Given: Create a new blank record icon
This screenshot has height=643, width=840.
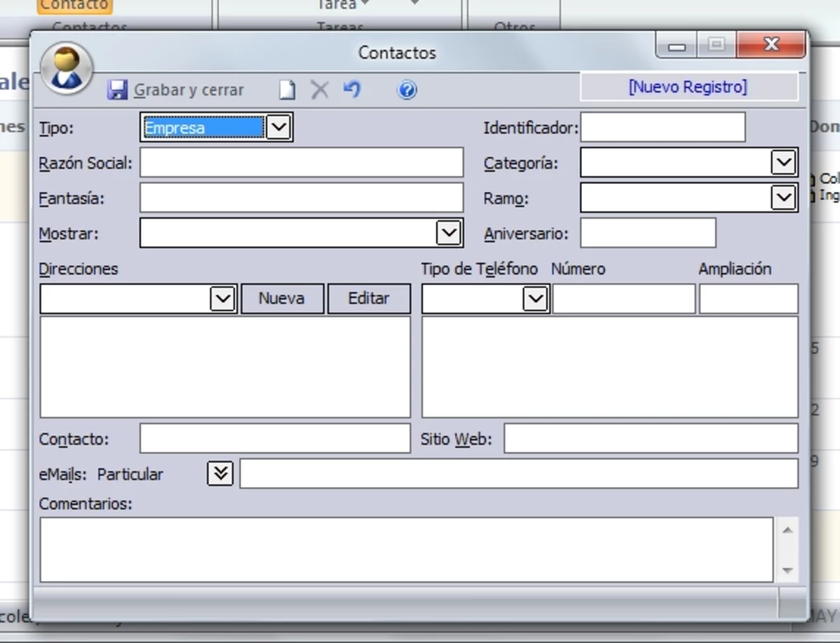Looking at the screenshot, I should click(x=287, y=89).
